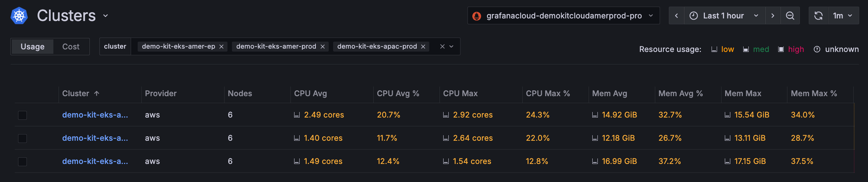Go to previous time range arrow
This screenshot has height=182, width=868.
[x=676, y=16]
